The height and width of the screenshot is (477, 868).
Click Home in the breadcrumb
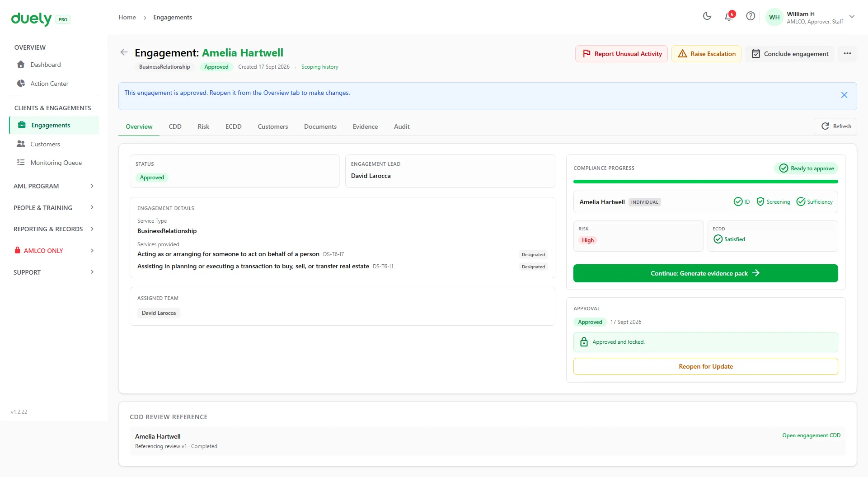pos(127,17)
